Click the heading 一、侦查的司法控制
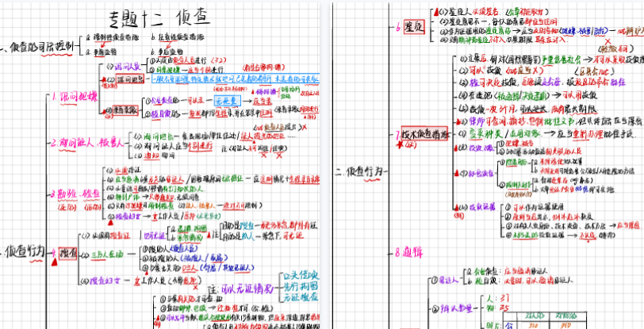The width and height of the screenshot is (644, 329). pos(37,48)
